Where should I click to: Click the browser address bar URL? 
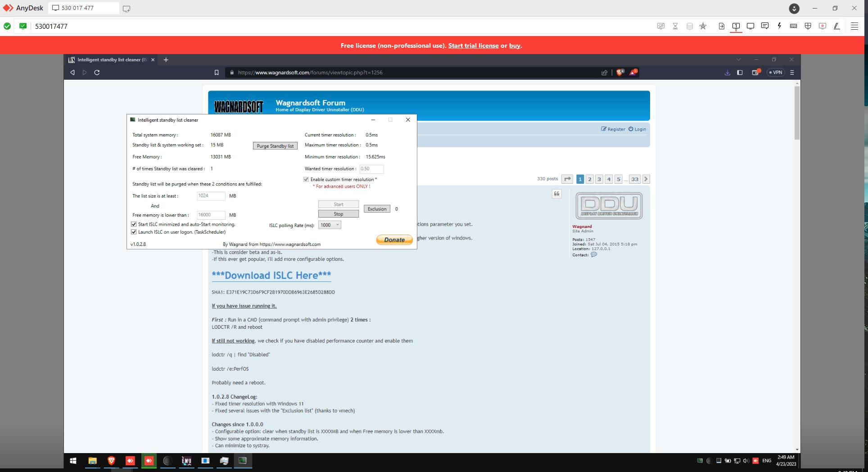310,73
